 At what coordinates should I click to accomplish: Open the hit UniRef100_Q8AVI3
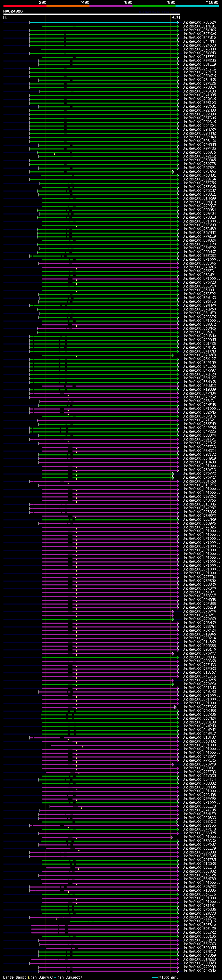tap(199, 470)
